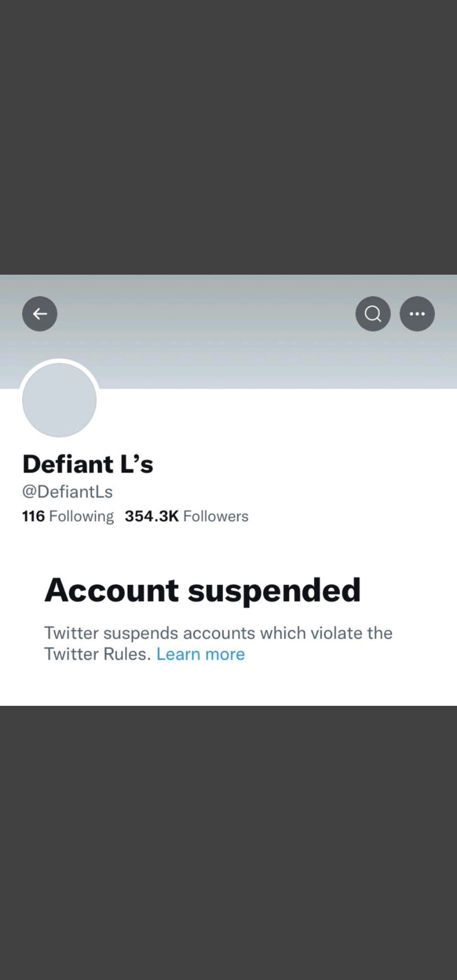Tap the dark area below suspension notice

coord(228,843)
